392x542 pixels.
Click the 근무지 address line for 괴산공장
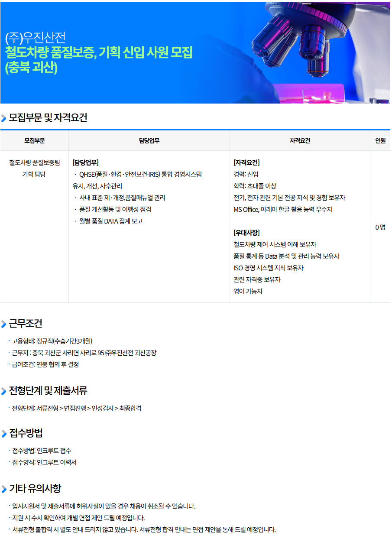point(84,353)
